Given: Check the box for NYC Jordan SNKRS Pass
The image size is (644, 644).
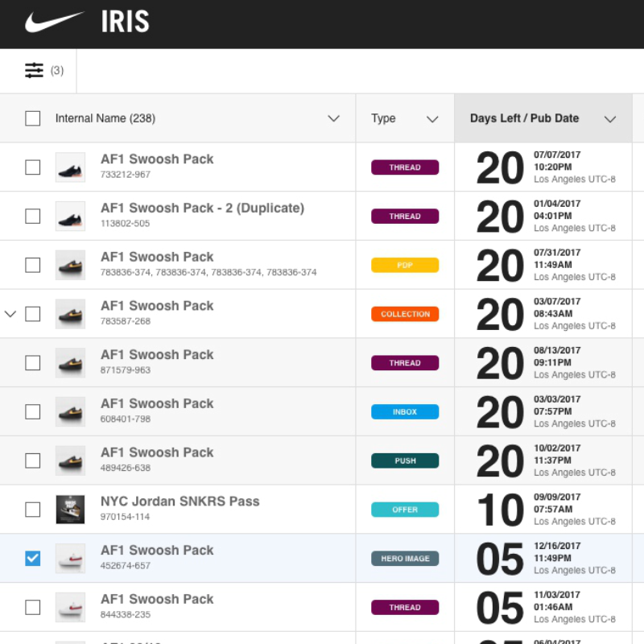Looking at the screenshot, I should click(33, 510).
